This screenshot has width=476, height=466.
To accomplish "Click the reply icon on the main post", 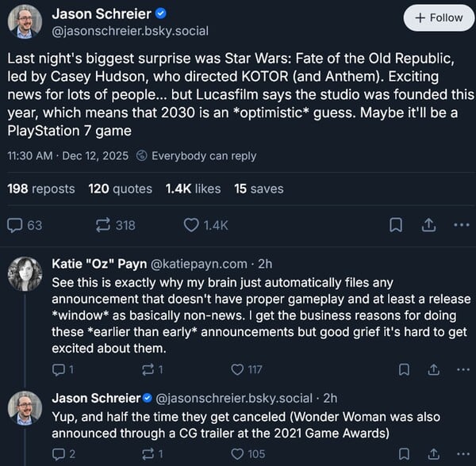I will (x=16, y=225).
